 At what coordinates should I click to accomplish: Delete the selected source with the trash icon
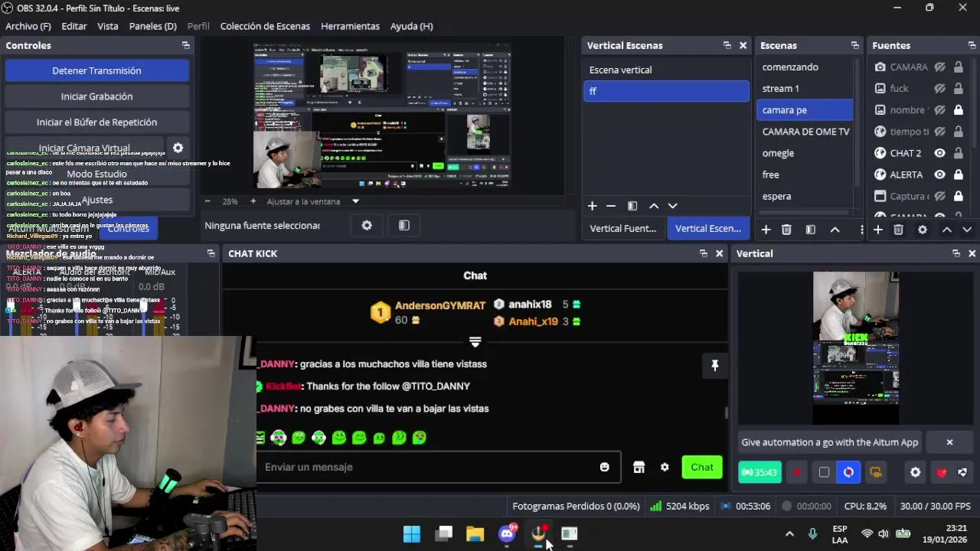coord(899,230)
